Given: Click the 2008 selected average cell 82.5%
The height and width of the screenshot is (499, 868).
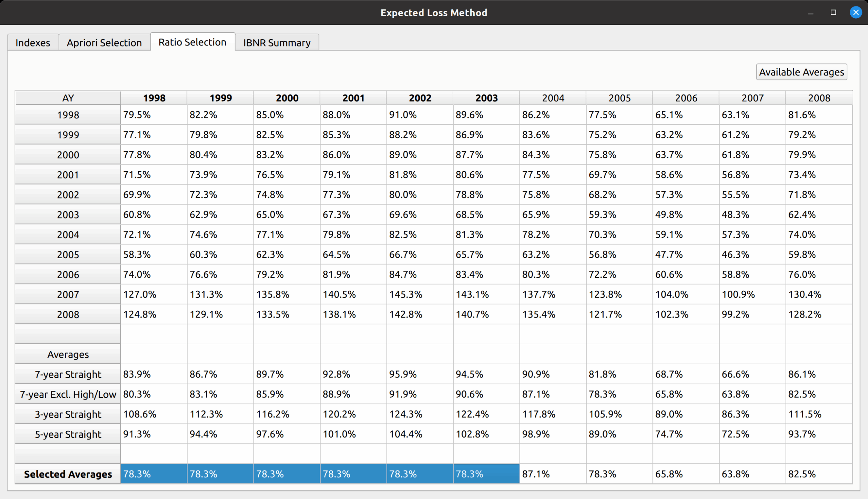Looking at the screenshot, I should tap(819, 474).
